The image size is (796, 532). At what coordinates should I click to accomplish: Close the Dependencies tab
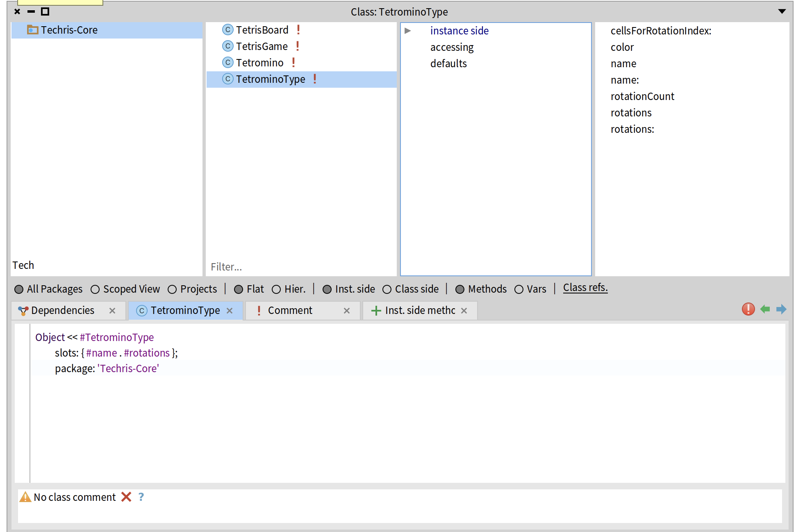coord(112,311)
